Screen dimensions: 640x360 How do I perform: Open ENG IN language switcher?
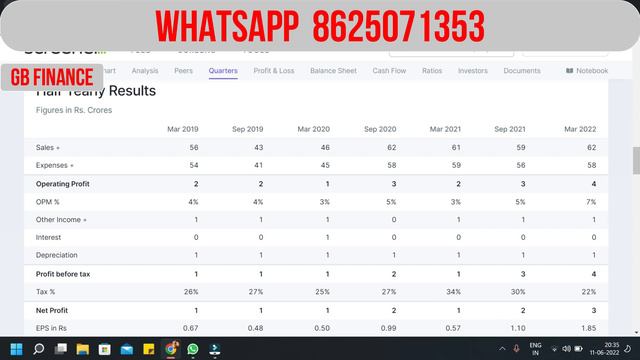click(535, 349)
